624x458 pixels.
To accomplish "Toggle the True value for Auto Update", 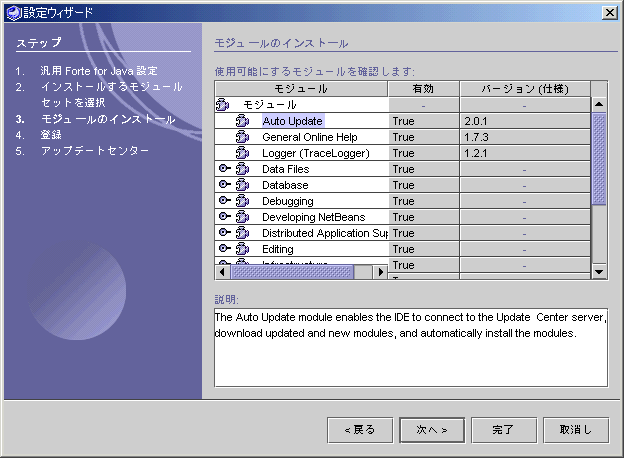I will 423,121.
